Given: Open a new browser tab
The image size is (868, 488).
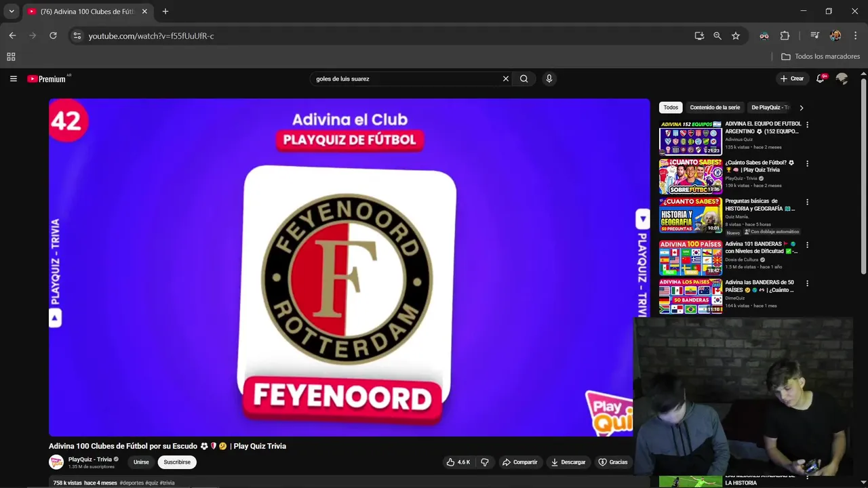Looking at the screenshot, I should [x=165, y=12].
